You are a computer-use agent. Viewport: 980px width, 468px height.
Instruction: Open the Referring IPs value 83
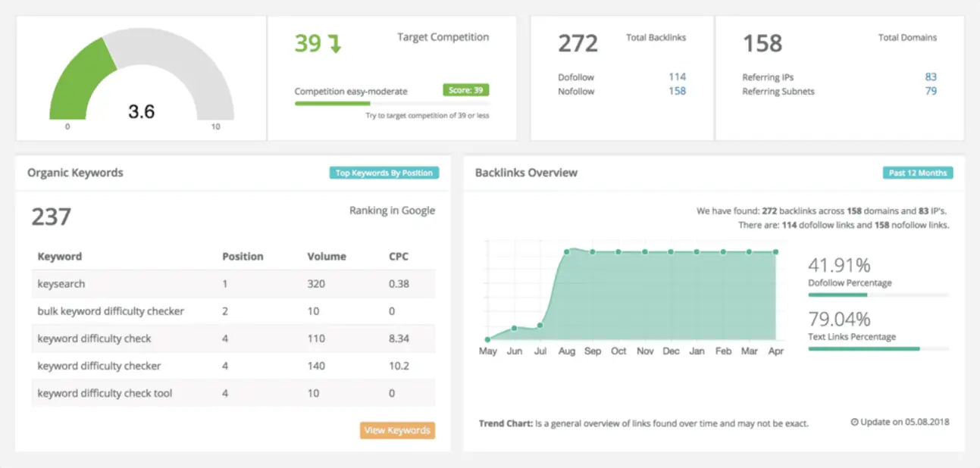point(931,76)
